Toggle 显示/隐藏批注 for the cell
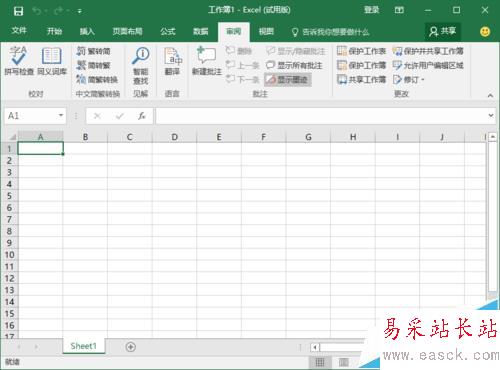This screenshot has height=370, width=500. click(x=296, y=51)
